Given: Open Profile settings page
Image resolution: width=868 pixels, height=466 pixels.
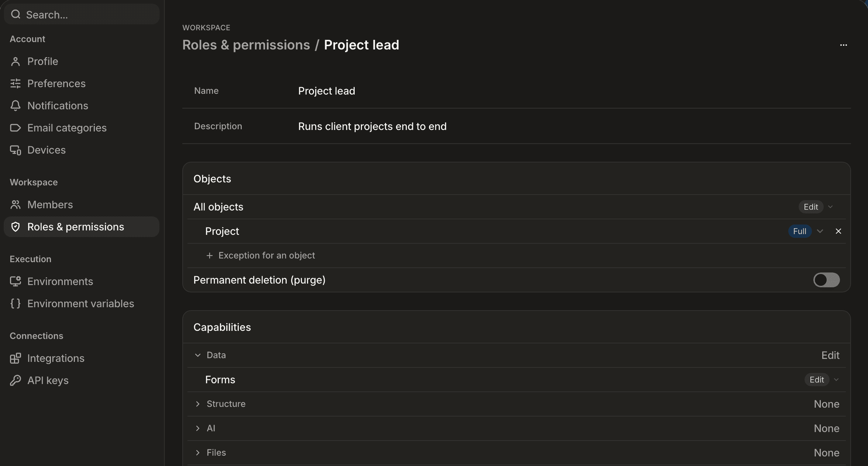Looking at the screenshot, I should pos(81,61).
